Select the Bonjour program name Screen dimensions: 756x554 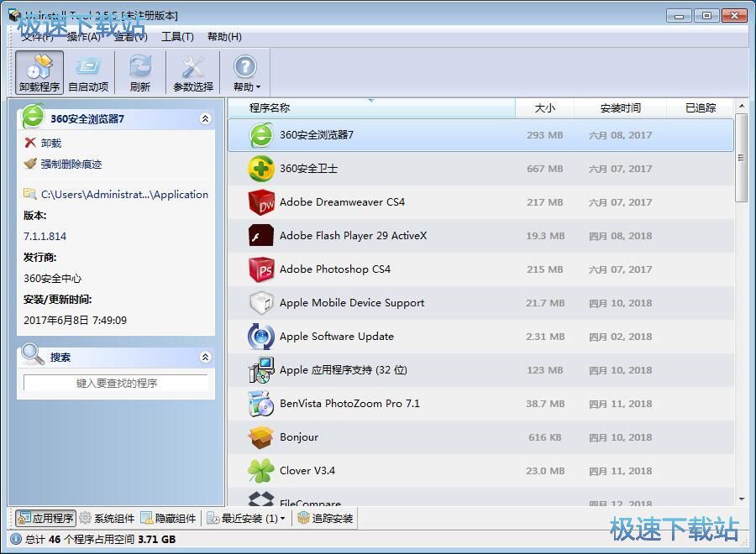pos(299,437)
